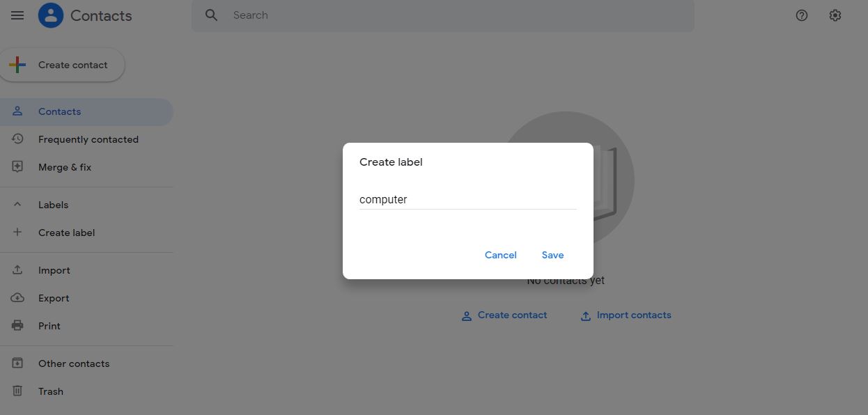868x415 pixels.
Task: Open the hamburger main menu
Action: pyautogui.click(x=17, y=15)
